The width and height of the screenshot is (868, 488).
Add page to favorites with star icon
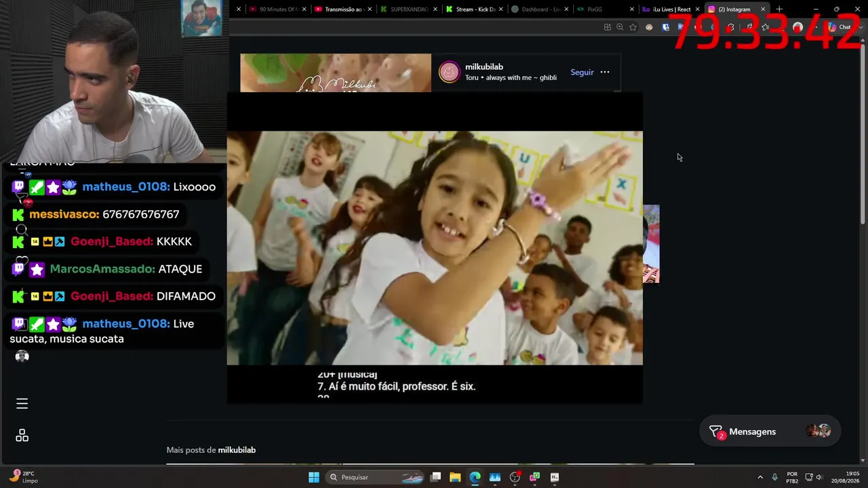[633, 27]
